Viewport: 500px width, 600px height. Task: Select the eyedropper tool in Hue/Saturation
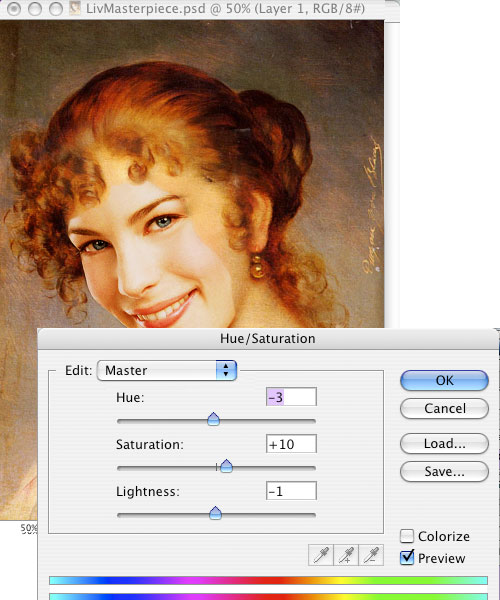point(321,555)
